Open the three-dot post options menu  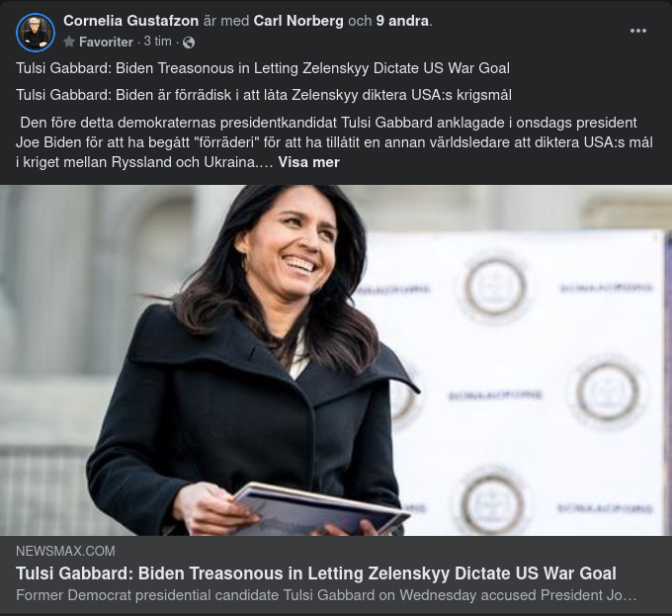[x=638, y=31]
